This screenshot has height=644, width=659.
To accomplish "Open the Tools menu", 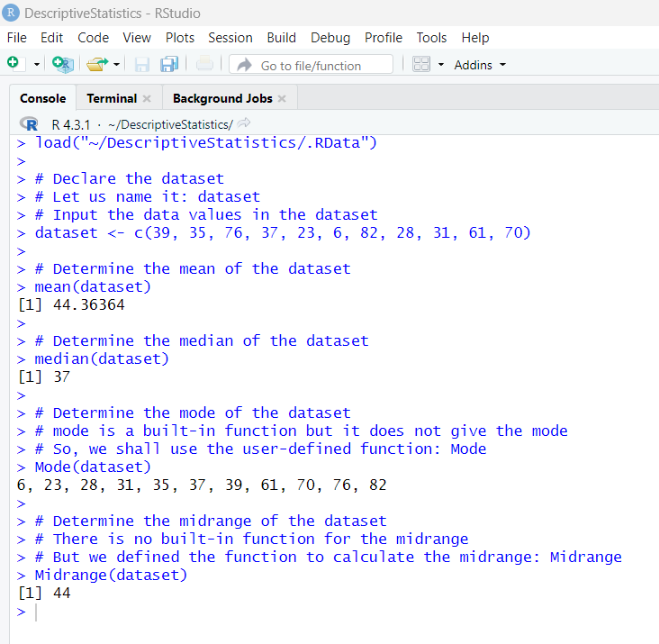I will tap(431, 38).
